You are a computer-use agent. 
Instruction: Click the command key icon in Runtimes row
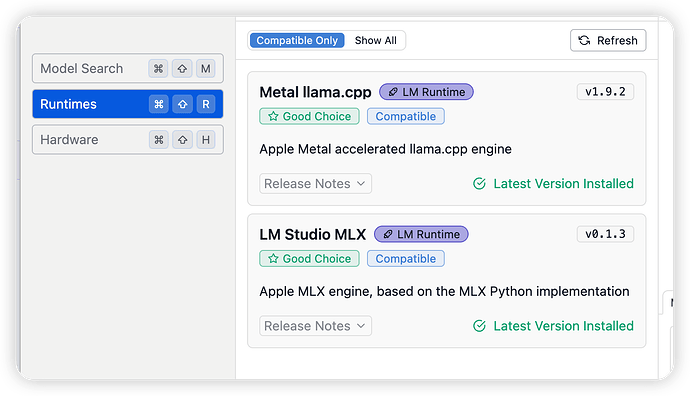point(158,104)
